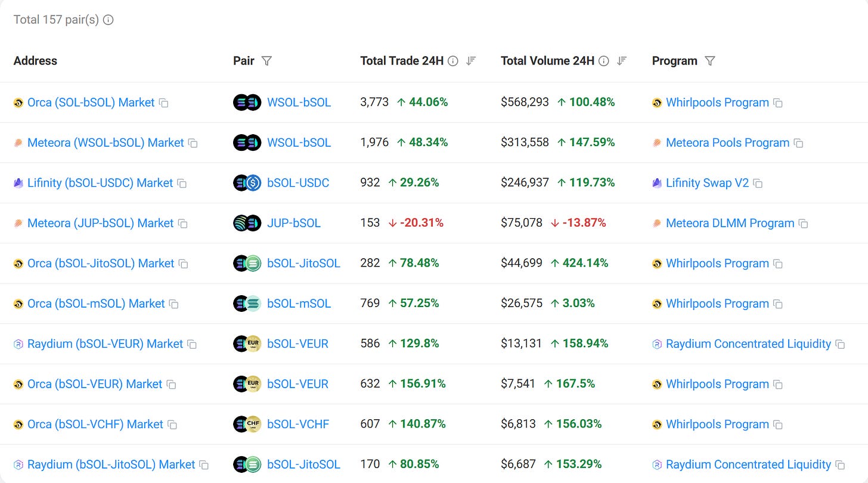Open Meteora DLMM Program link
868x483 pixels.
pos(730,223)
